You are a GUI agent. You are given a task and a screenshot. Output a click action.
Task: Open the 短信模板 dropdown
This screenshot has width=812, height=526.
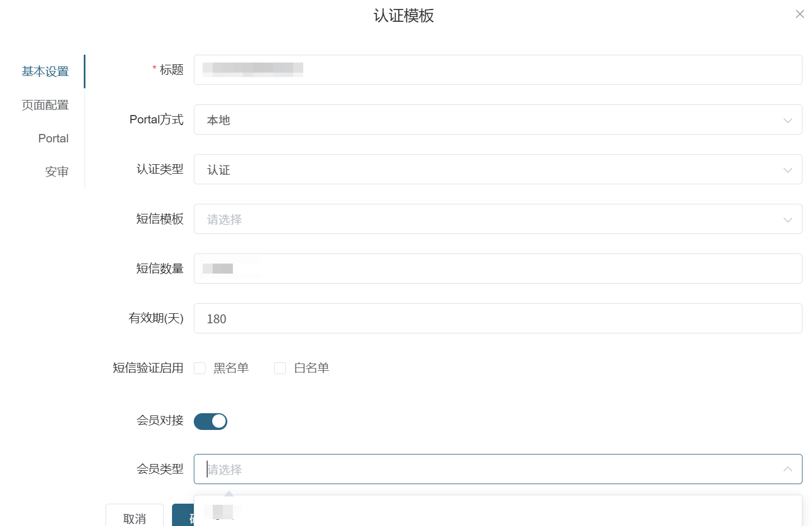click(497, 219)
